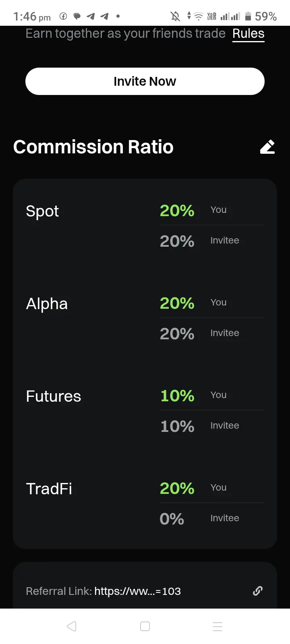
Task: Tap the muted bell icon in status bar
Action: click(x=175, y=16)
